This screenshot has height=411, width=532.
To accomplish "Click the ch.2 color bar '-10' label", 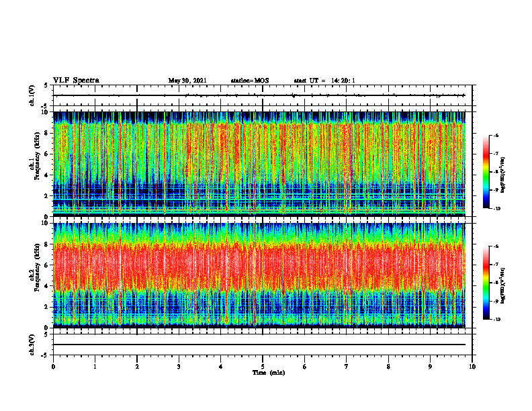I will tap(496, 319).
